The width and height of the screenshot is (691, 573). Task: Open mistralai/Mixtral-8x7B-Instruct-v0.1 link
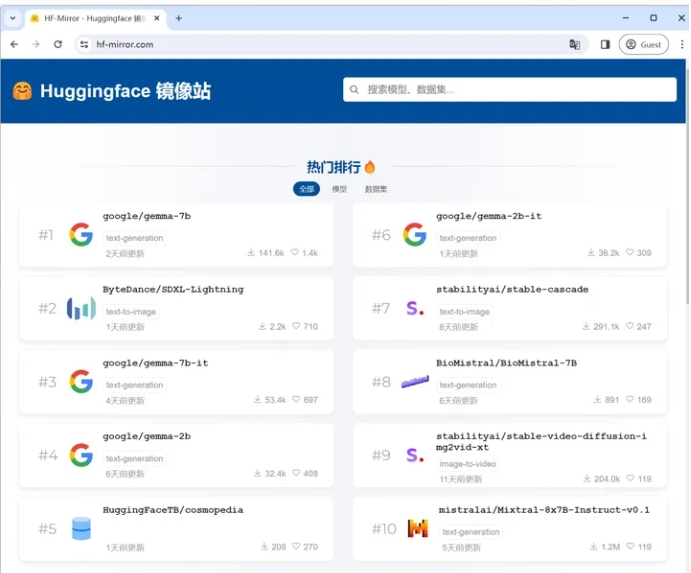tap(544, 510)
